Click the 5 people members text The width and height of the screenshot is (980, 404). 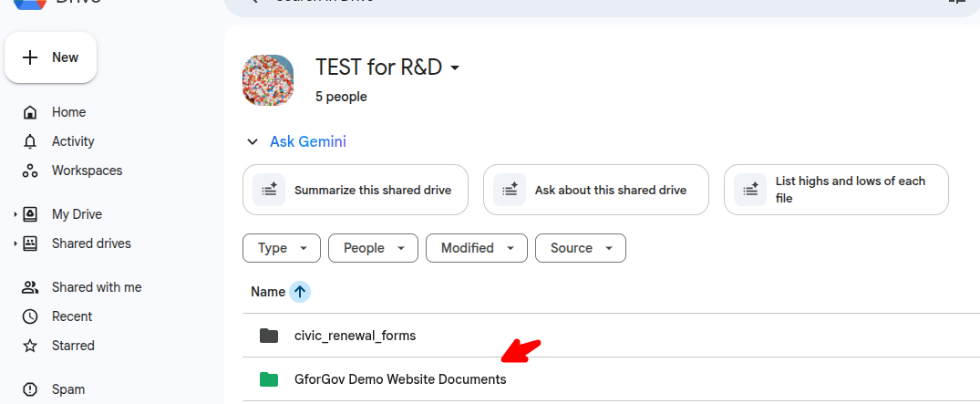(x=341, y=97)
